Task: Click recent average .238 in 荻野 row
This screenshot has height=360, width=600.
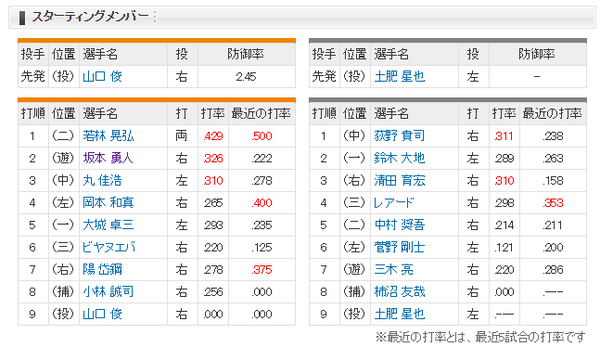Action: (553, 136)
